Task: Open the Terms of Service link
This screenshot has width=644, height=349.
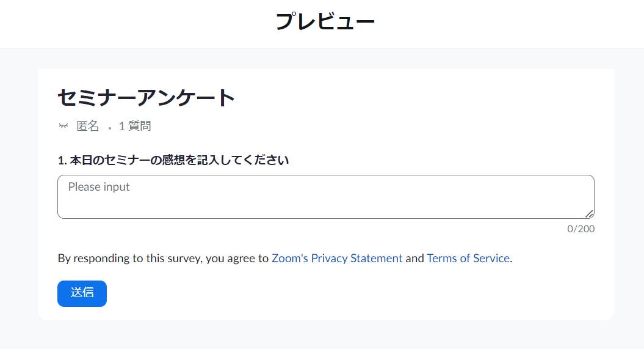Action: 468,258
